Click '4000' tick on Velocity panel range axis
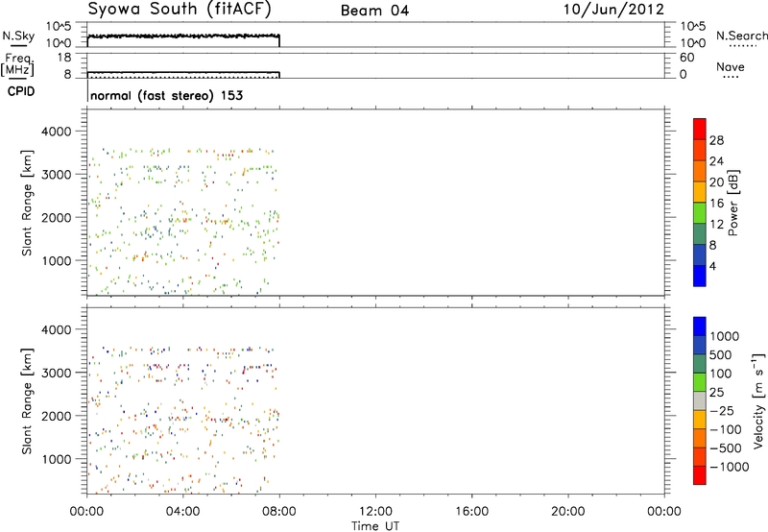Screen dimensions: 768x532 [x=56, y=329]
